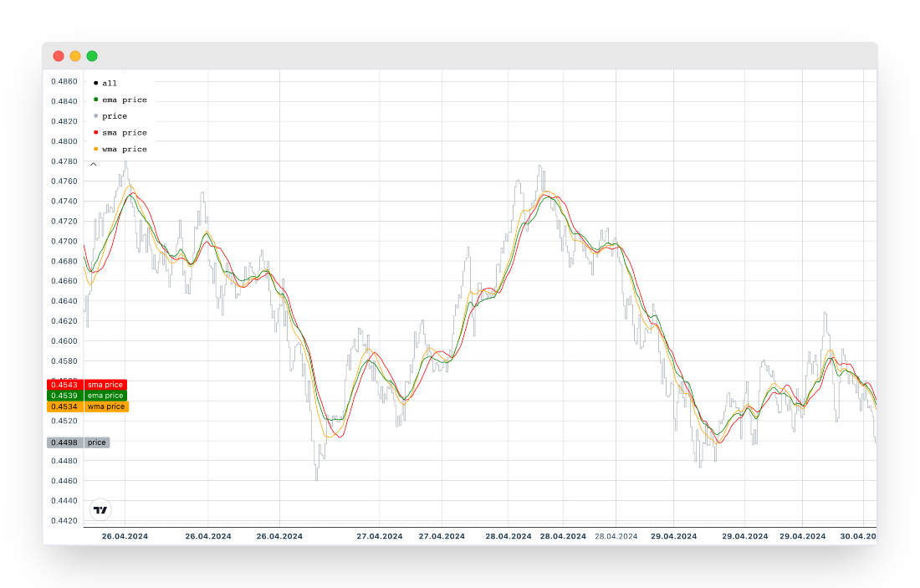Click the orange 0.4534 value swatch
This screenshot has height=588, width=920.
coord(64,406)
